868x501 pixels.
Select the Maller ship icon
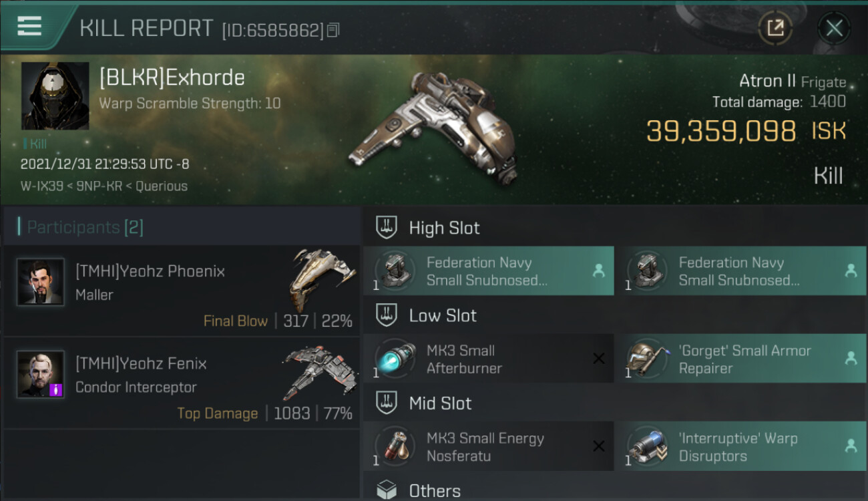click(x=320, y=279)
